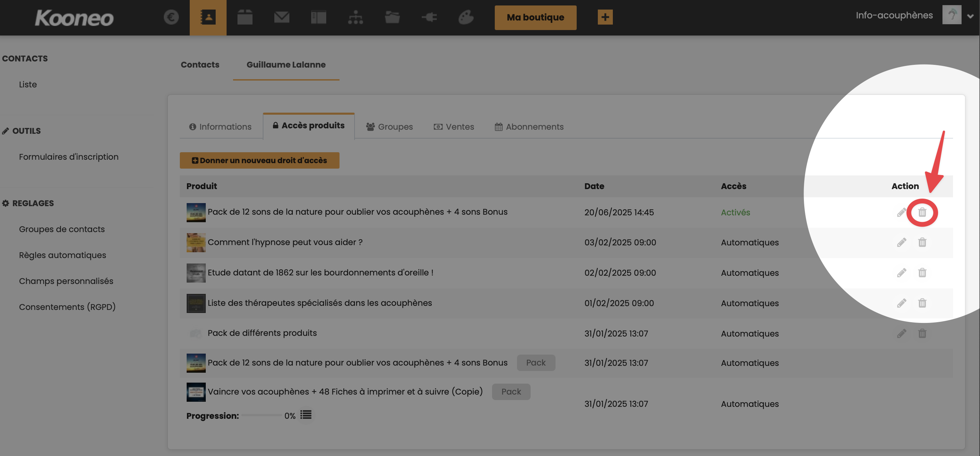Edit access for Liste des thérapeutes
Image resolution: width=980 pixels, height=456 pixels.
[x=901, y=303]
